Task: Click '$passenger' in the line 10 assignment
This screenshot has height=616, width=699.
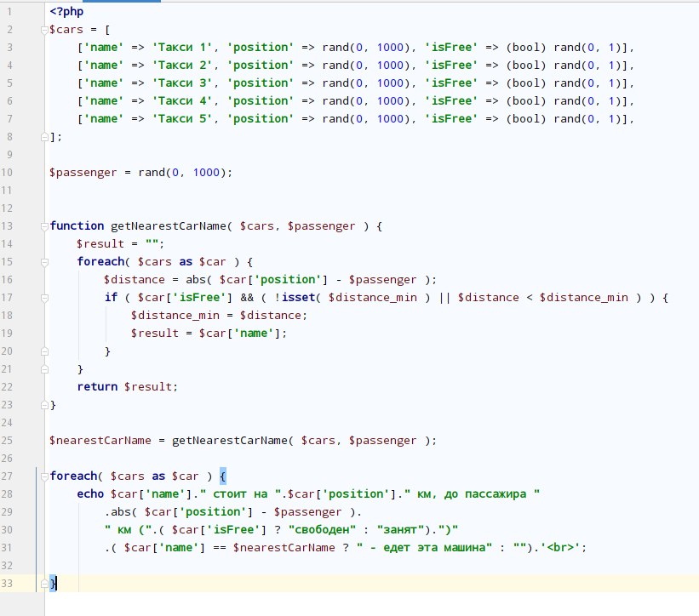Action: pos(83,173)
